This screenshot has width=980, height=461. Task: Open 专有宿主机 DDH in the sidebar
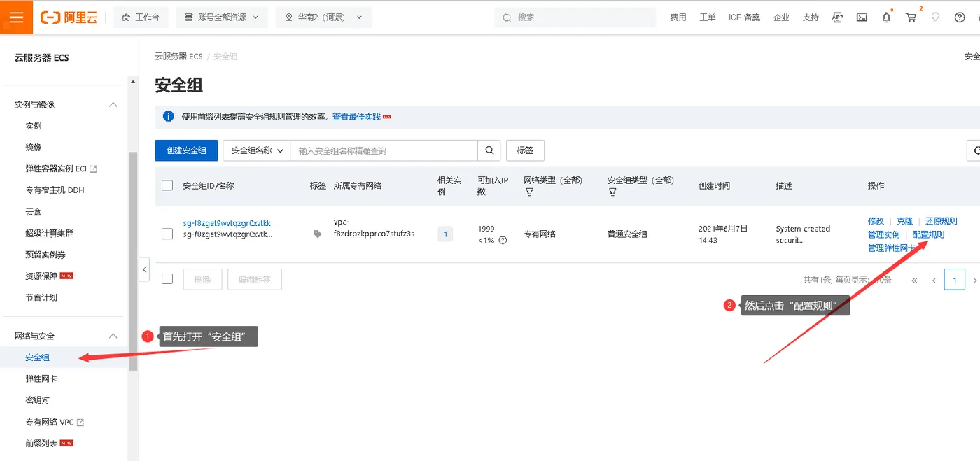click(55, 190)
